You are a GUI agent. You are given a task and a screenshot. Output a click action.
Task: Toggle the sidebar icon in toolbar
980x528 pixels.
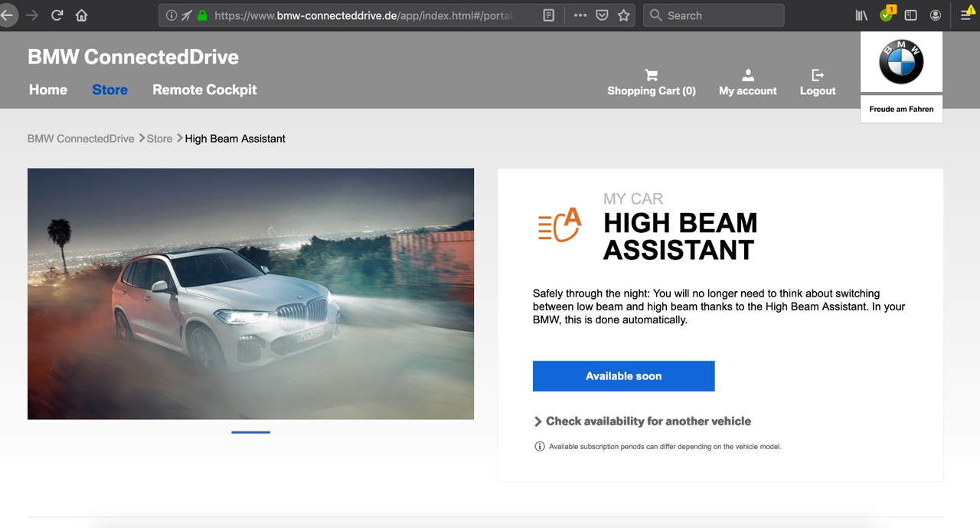click(x=910, y=15)
